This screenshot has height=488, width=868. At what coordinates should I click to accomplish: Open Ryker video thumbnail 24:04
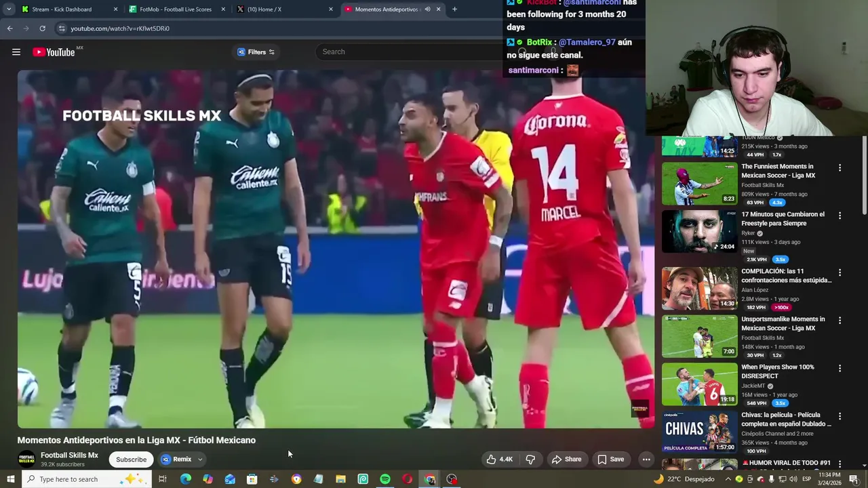point(699,232)
